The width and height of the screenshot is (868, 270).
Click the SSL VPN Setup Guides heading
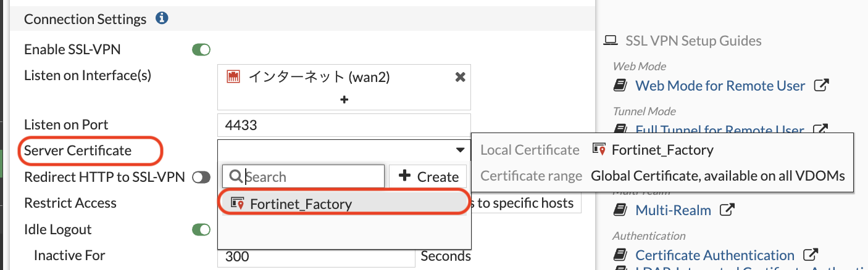[x=693, y=41]
